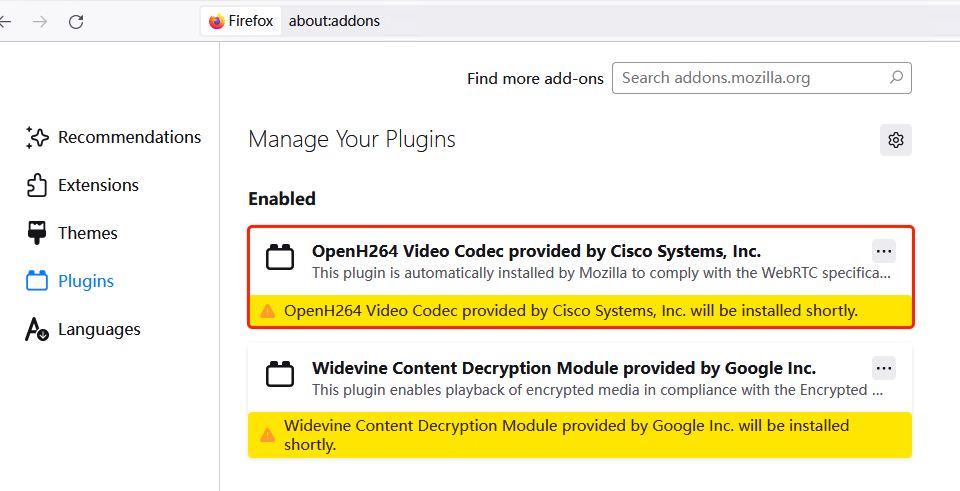Go forward with the forward arrow
The width and height of the screenshot is (960, 491).
point(40,21)
